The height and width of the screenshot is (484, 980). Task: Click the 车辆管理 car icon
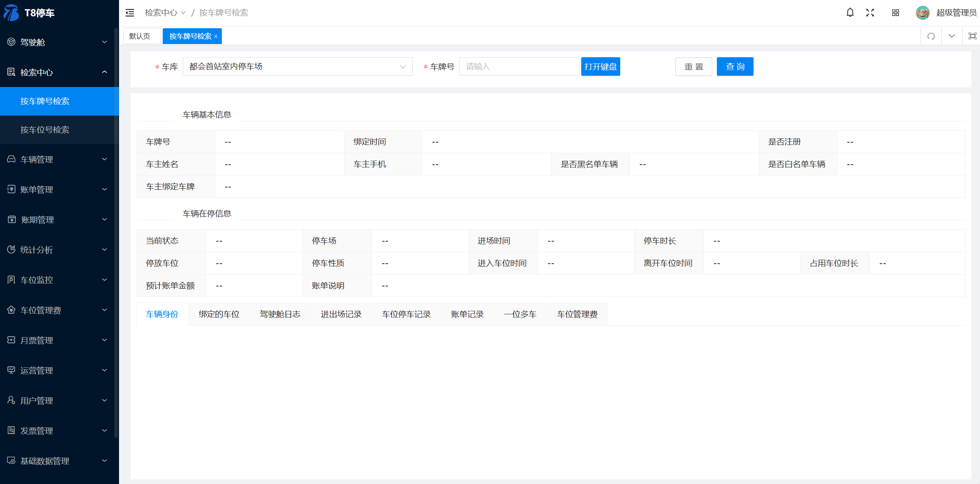click(11, 159)
